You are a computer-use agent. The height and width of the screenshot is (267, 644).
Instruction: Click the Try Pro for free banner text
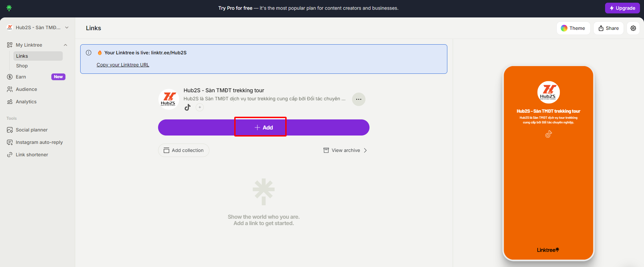pyautogui.click(x=308, y=8)
